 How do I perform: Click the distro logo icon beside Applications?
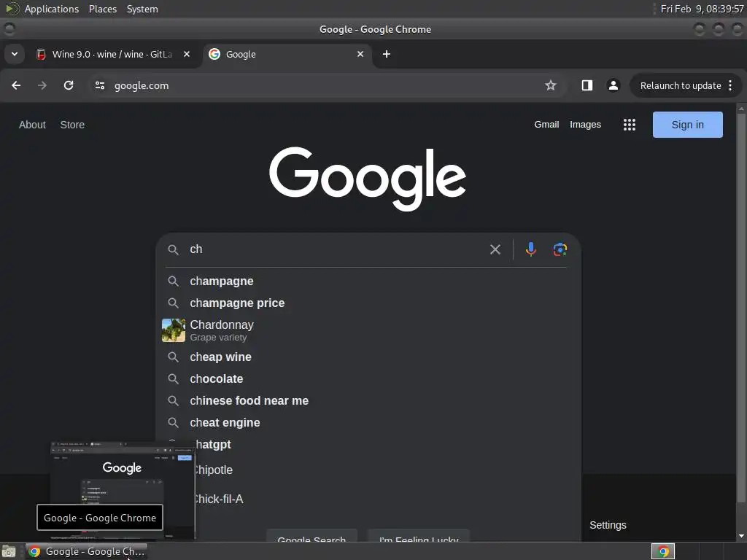click(x=12, y=9)
